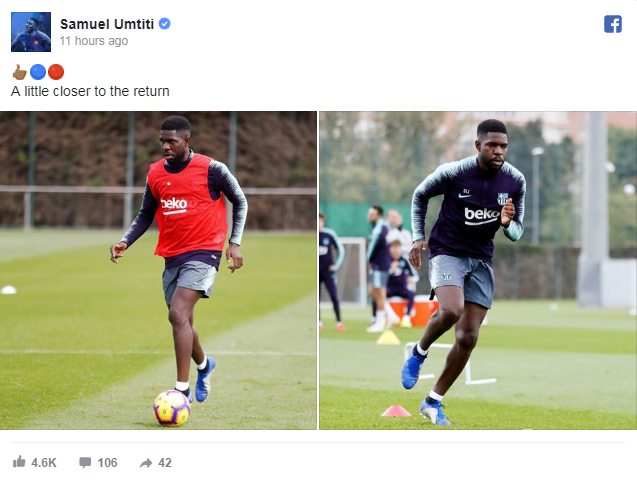The width and height of the screenshot is (637, 481).
Task: Open Samuel Umtiti's profile picture thumbnail
Action: [x=31, y=32]
